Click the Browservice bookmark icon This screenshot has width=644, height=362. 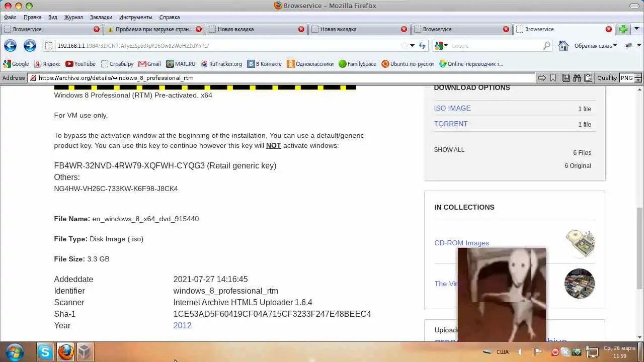553,78
